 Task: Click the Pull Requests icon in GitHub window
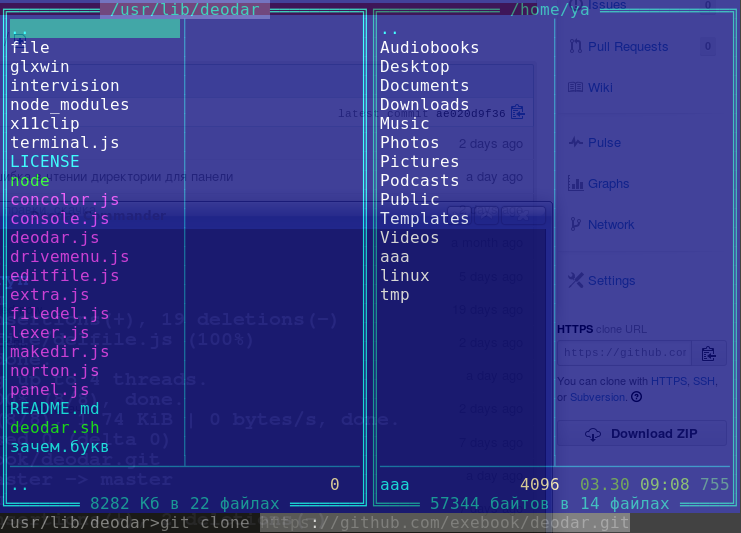click(576, 46)
